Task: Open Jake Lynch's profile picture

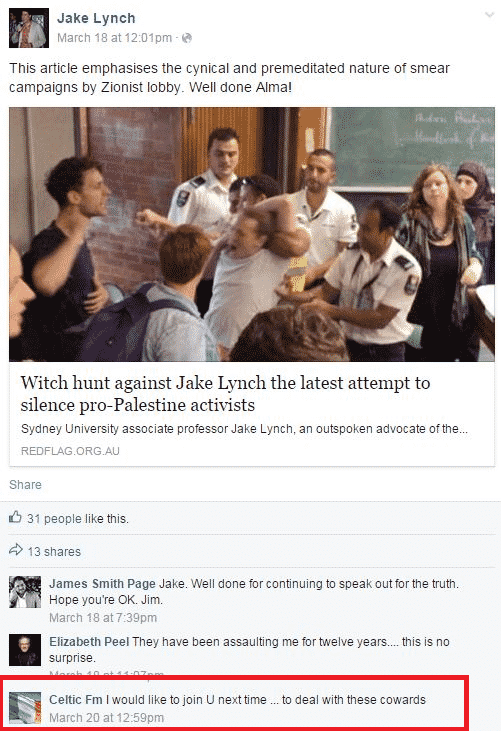Action: click(x=28, y=28)
